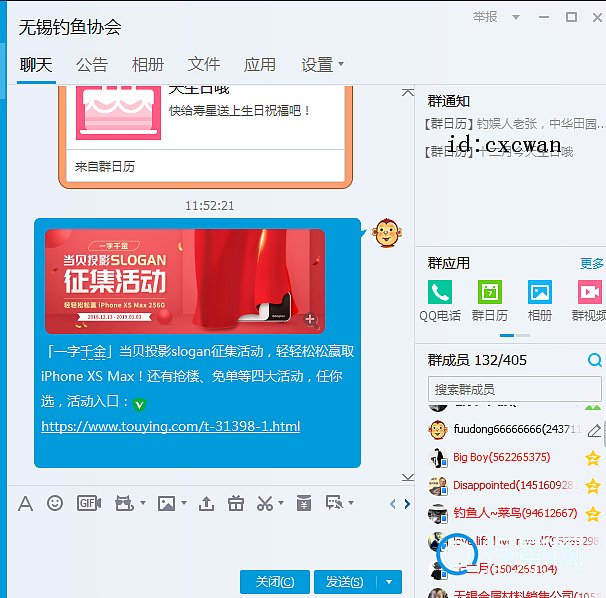This screenshot has height=598, width=606.
Task: Click the star badge beside Disappointed
Action: [x=593, y=486]
